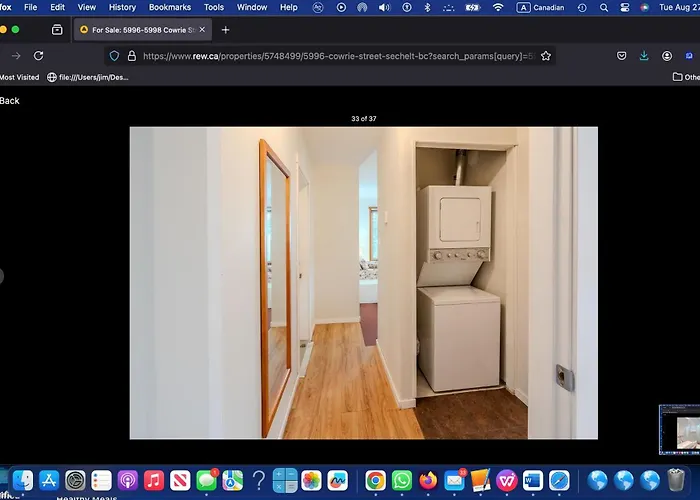The width and height of the screenshot is (700, 500).
Task: Open the tracking protection shield icon
Action: (114, 56)
